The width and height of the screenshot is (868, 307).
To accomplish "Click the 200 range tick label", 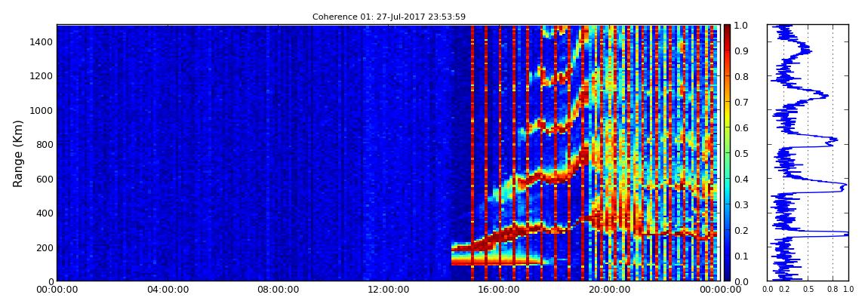I will pos(45,247).
